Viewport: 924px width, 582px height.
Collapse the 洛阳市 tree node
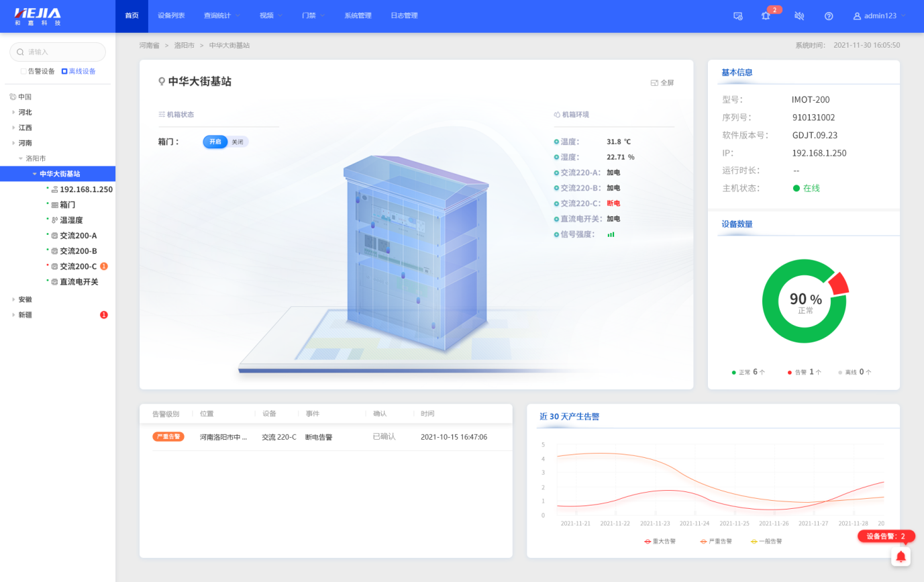[21, 158]
